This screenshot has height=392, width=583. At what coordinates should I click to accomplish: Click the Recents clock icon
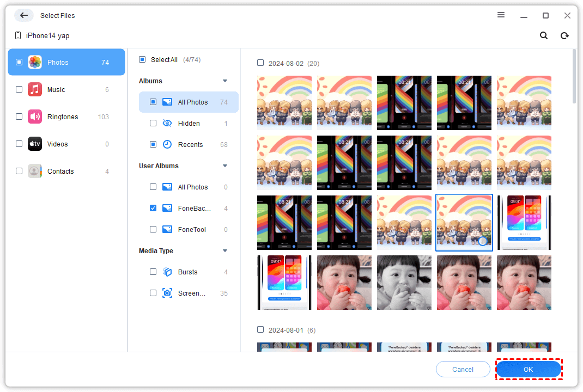tap(167, 144)
